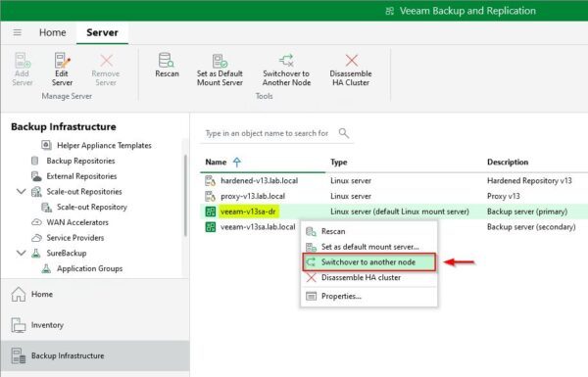This screenshot has height=377, width=588.
Task: Collapse the SureBackup tree node
Action: pyautogui.click(x=21, y=253)
